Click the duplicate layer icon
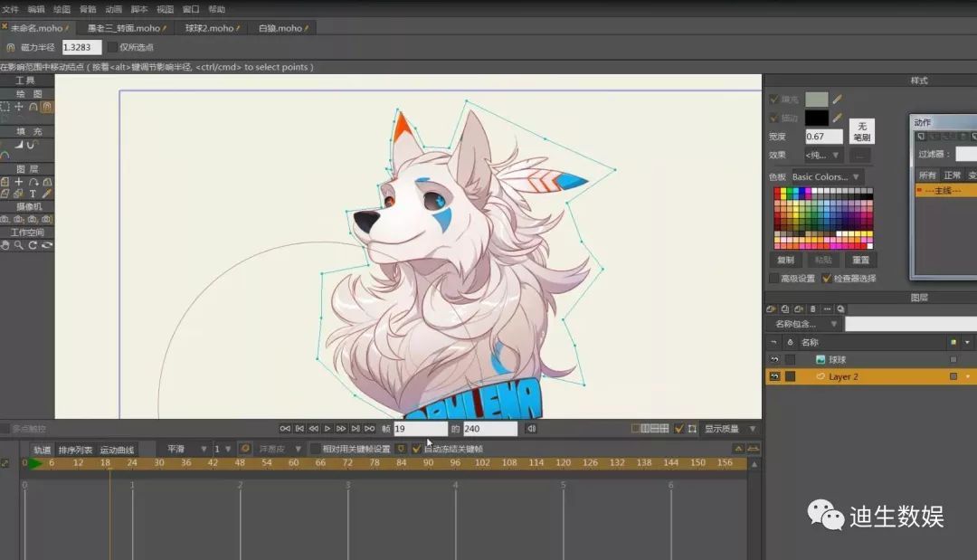Screen dimensions: 977x560 (785, 309)
